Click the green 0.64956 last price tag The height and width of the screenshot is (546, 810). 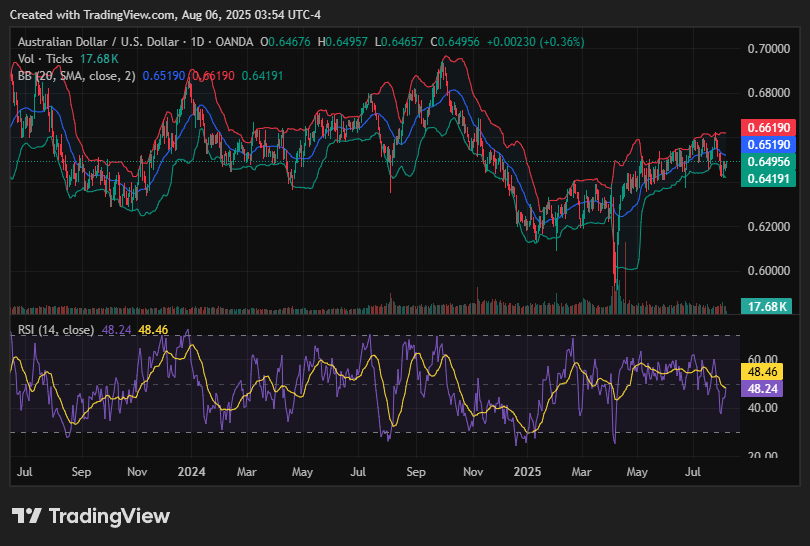(768, 162)
